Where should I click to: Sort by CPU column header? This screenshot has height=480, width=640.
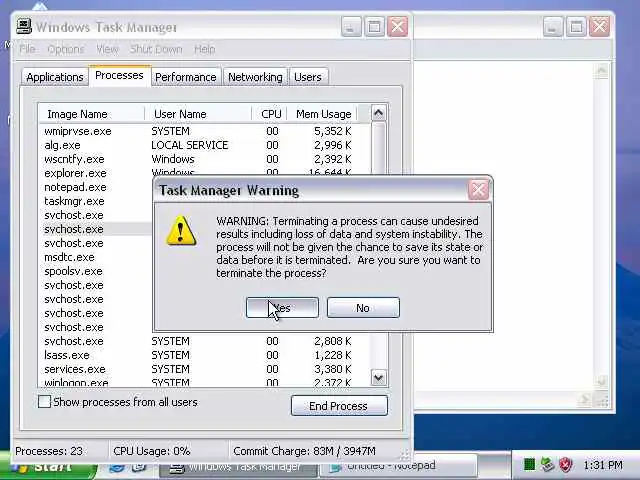269,114
